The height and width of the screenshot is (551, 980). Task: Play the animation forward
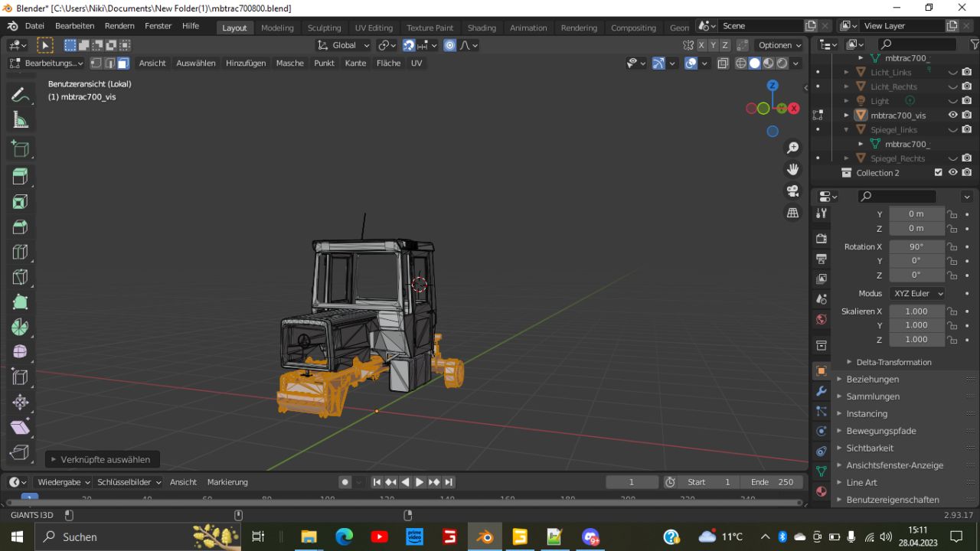click(420, 482)
